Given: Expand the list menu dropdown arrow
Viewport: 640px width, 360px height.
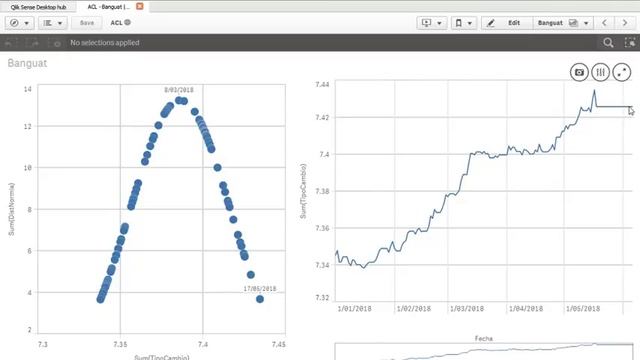Looking at the screenshot, I should tap(60, 23).
